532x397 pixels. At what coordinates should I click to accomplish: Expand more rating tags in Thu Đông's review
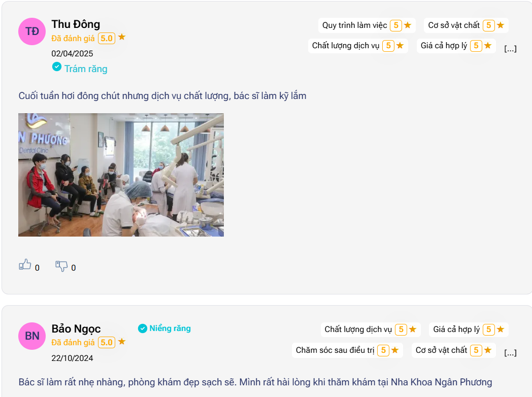pyautogui.click(x=510, y=49)
